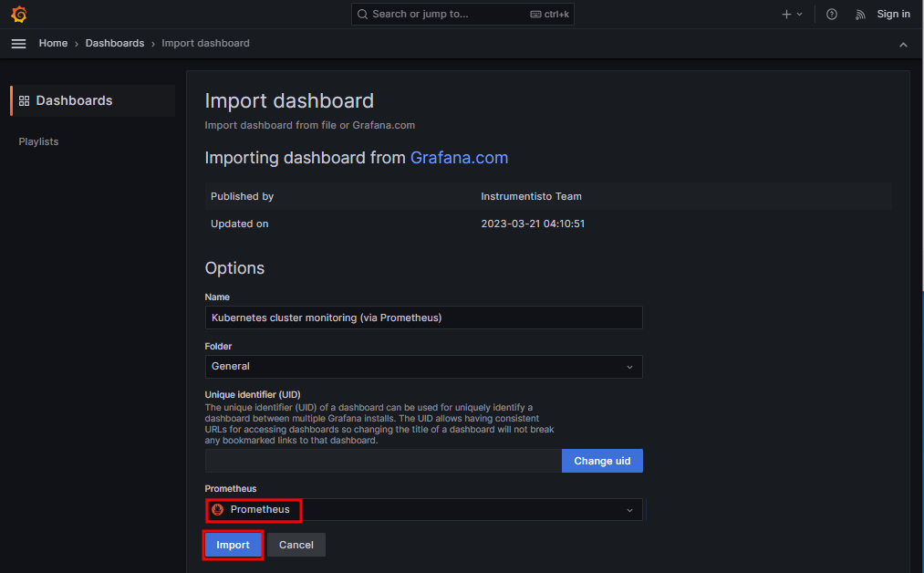Click the Import button
This screenshot has width=924, height=573.
coord(233,546)
